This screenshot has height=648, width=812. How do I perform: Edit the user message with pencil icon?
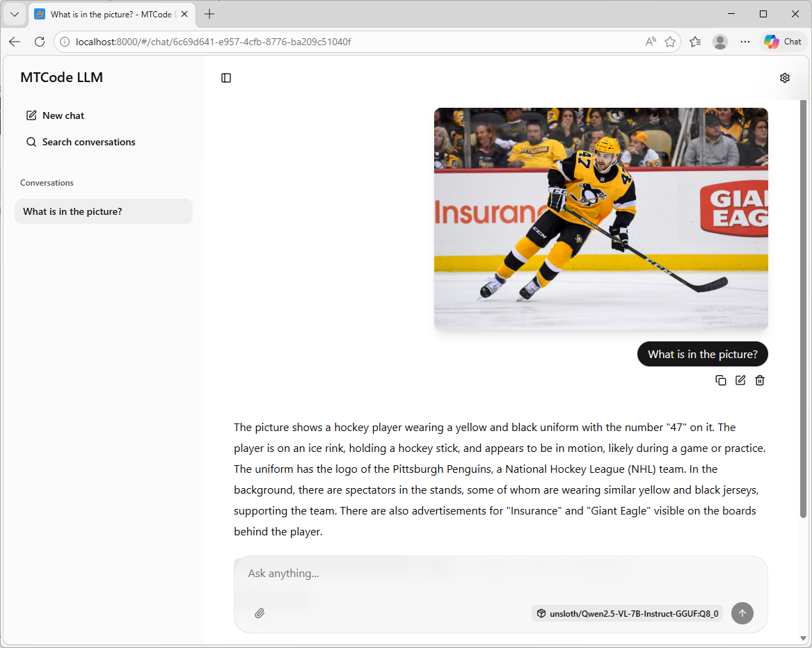pos(740,380)
